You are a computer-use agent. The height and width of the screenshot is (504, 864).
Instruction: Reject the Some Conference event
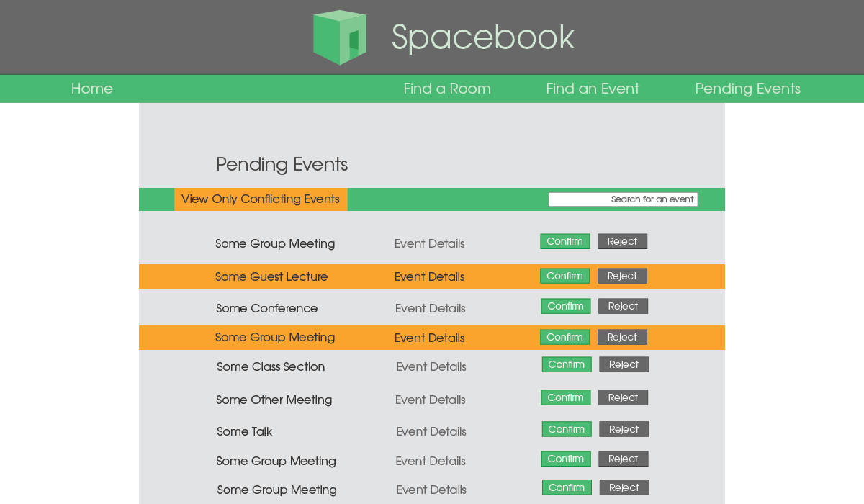coord(623,306)
